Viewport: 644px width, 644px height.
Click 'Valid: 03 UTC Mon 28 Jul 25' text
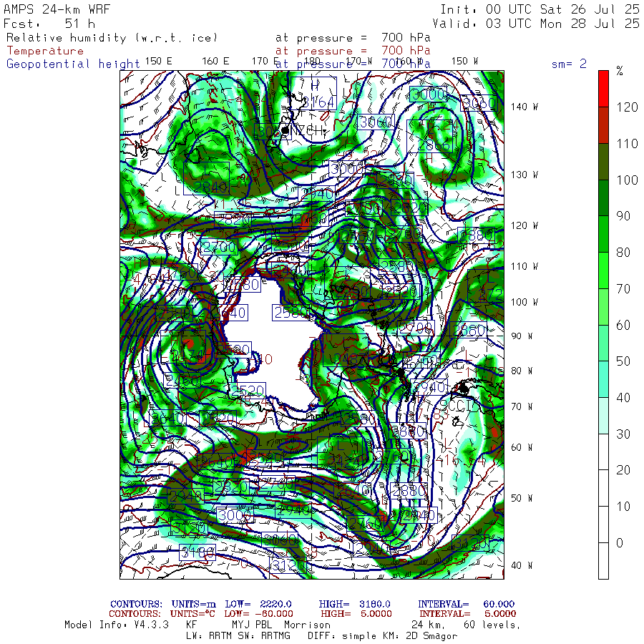535,24
